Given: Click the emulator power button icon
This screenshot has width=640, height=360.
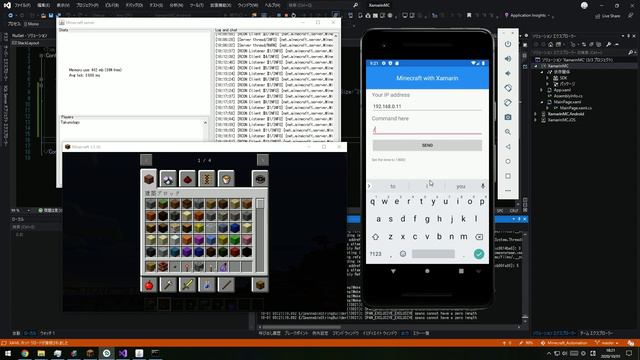Looking at the screenshot, I should (508, 44).
